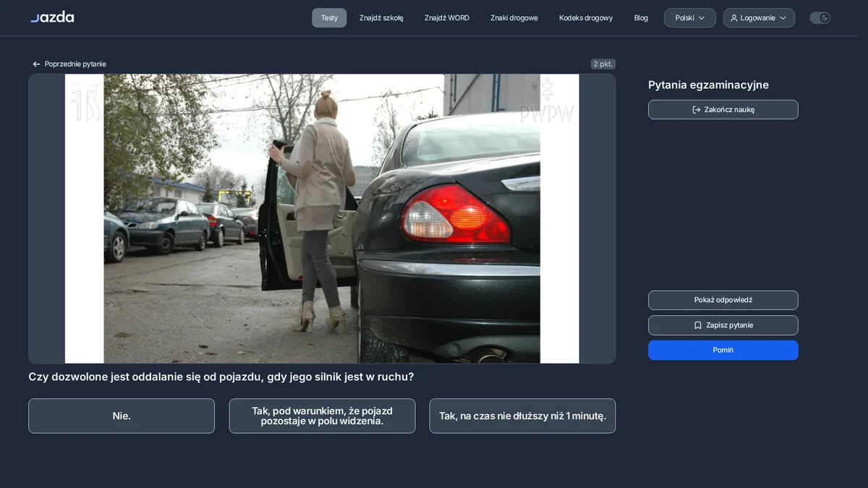The image size is (868, 488).
Task: Skip question with Pomiń button
Action: (x=723, y=350)
